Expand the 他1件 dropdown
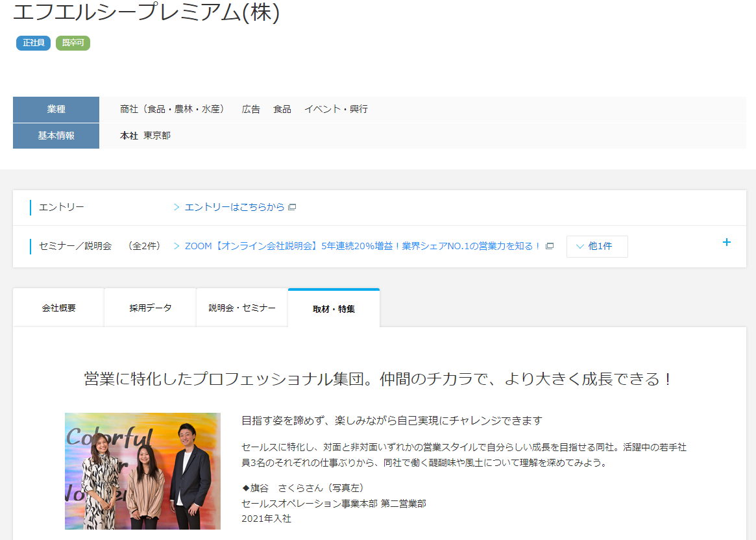Viewport: 756px width, 540px height. (597, 247)
